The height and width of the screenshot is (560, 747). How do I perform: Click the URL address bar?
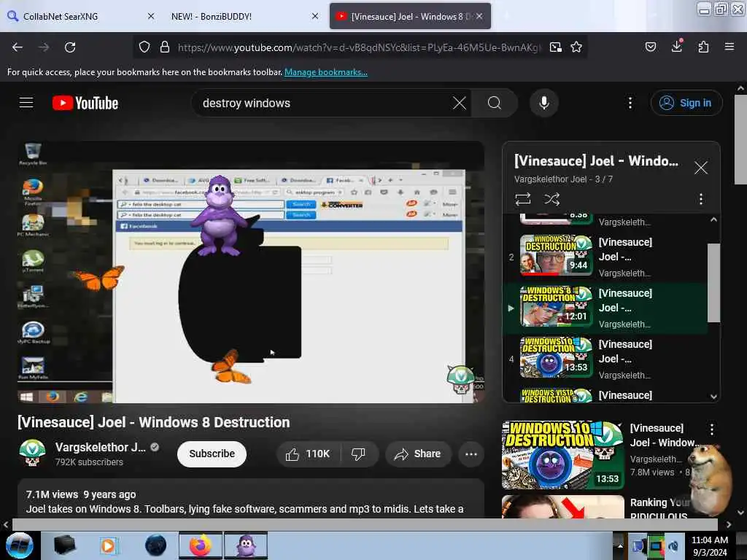click(x=359, y=47)
